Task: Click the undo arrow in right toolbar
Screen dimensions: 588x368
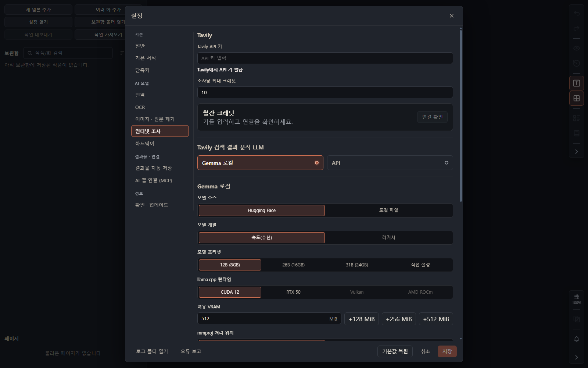Action: click(x=577, y=14)
